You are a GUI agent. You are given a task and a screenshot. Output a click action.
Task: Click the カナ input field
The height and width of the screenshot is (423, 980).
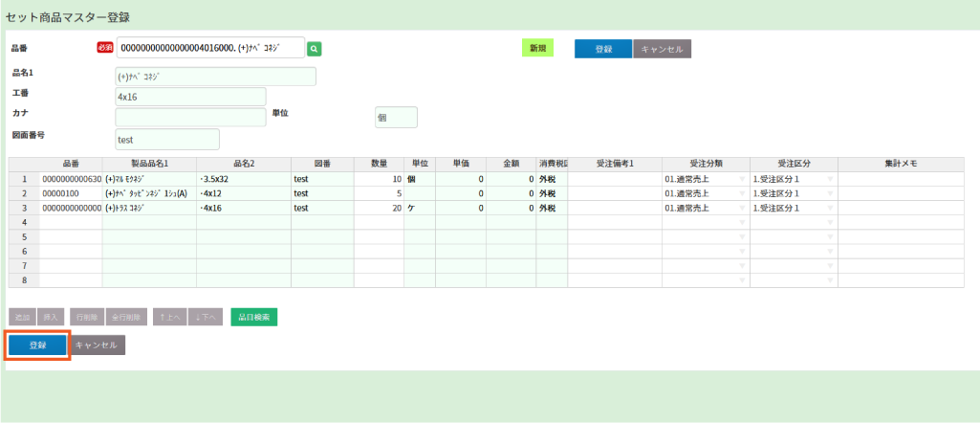point(190,117)
